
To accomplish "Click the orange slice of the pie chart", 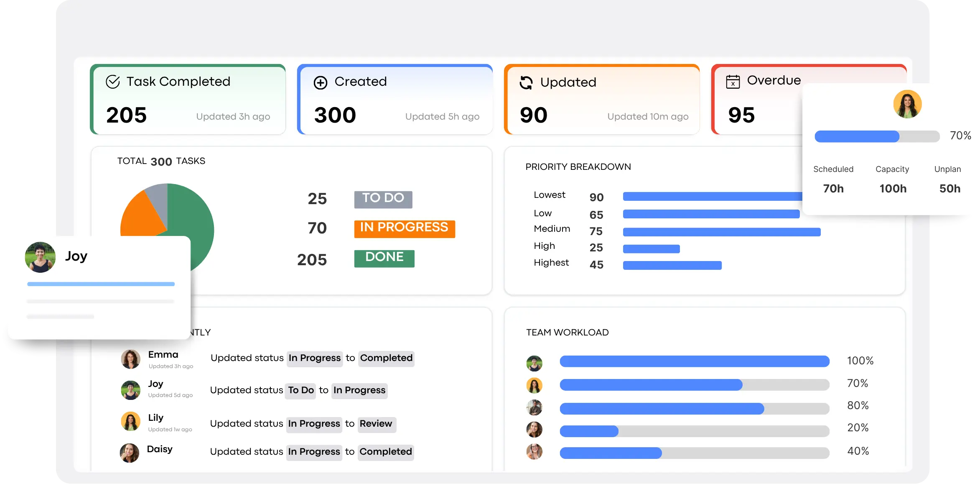I will pos(140,218).
